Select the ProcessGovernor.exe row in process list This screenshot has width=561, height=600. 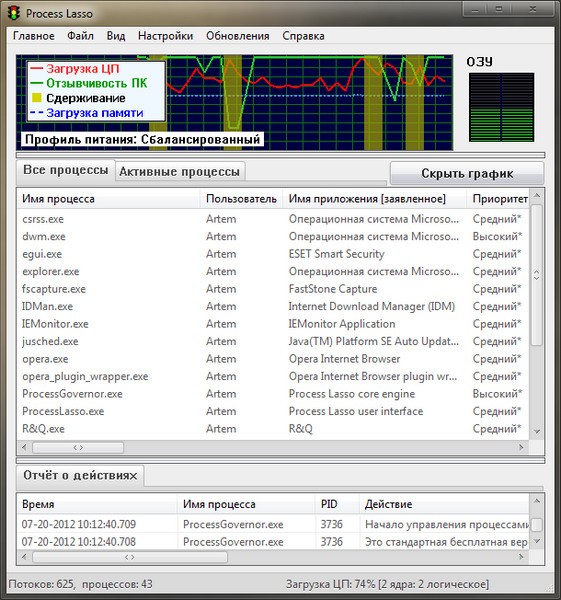273,394
